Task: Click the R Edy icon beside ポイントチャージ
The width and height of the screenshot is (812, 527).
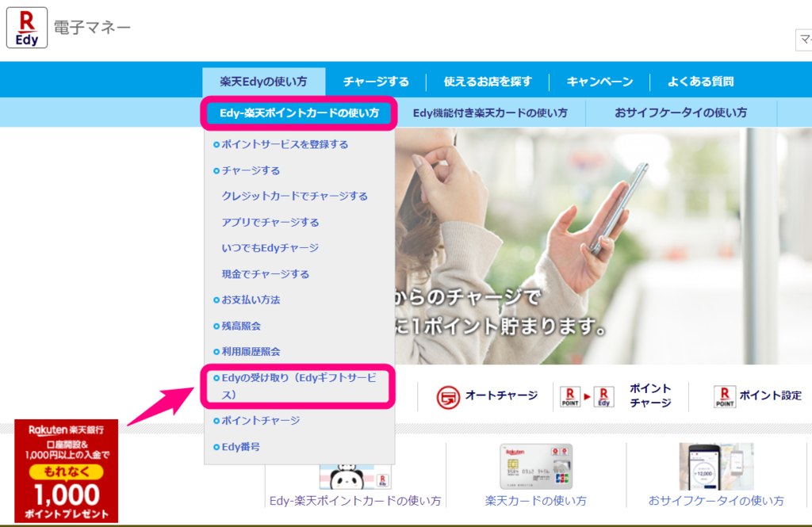Action: coord(603,397)
